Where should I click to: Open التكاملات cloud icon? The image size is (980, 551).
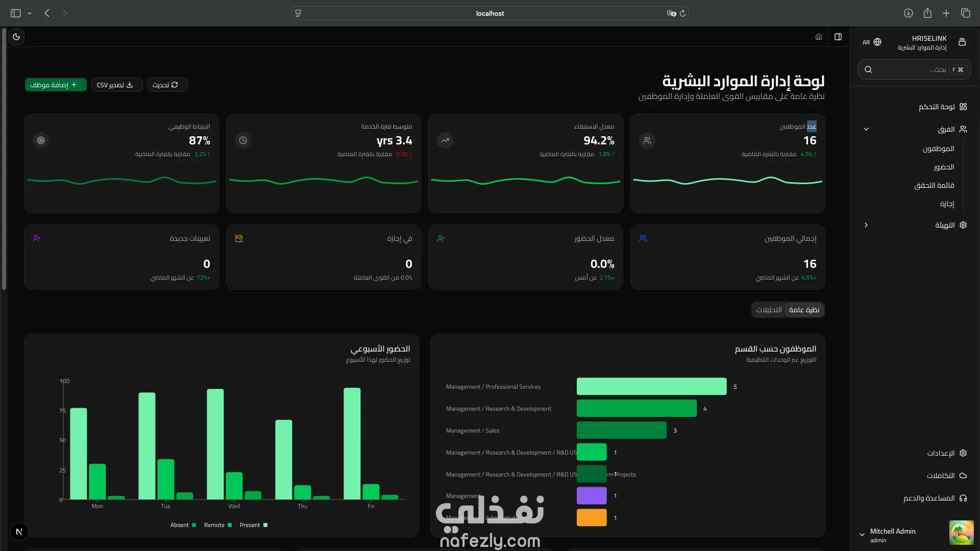pyautogui.click(x=963, y=475)
